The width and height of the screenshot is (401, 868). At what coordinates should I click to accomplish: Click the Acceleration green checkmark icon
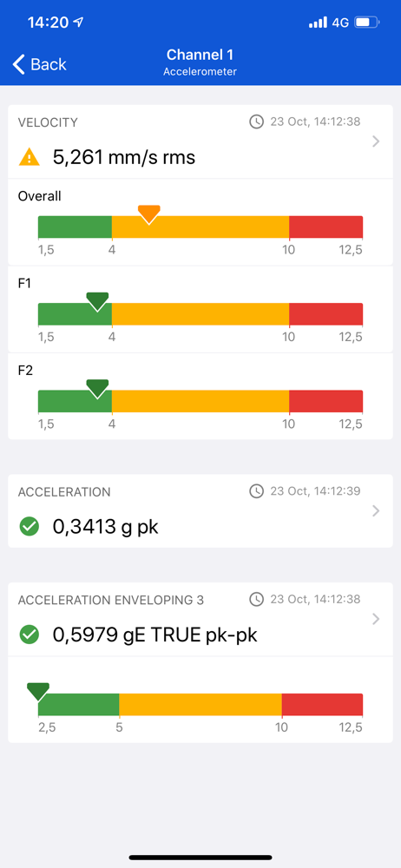[29, 527]
